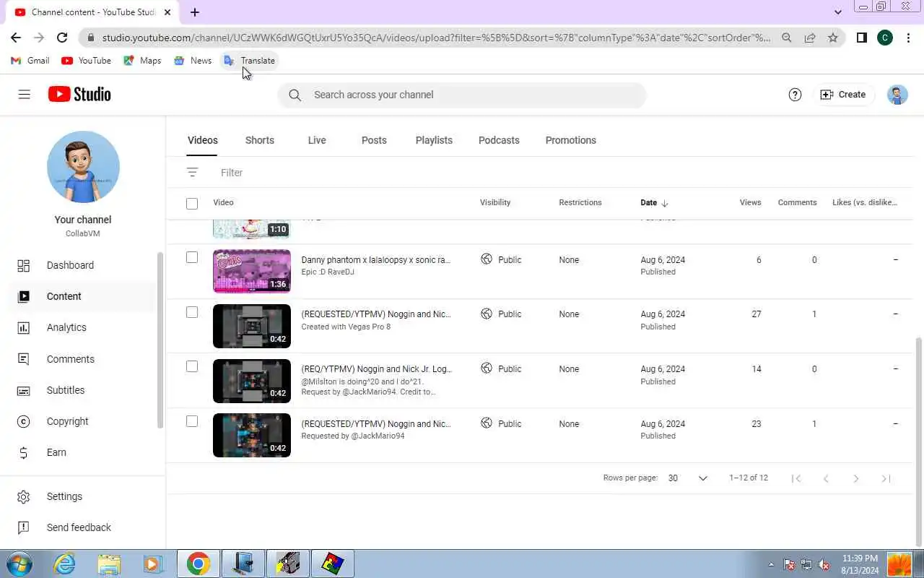Change visibility of the (REQ/YTPMV) video

pyautogui.click(x=501, y=368)
